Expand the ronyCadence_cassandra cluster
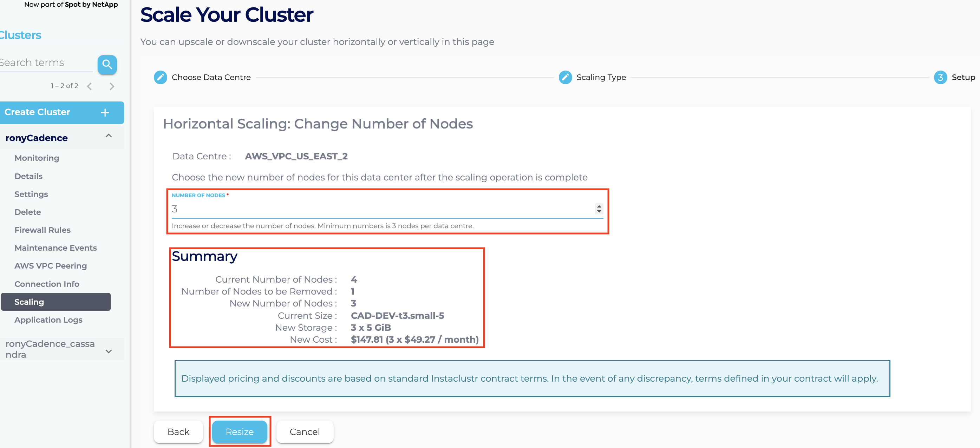Image resolution: width=980 pixels, height=448 pixels. tap(109, 351)
